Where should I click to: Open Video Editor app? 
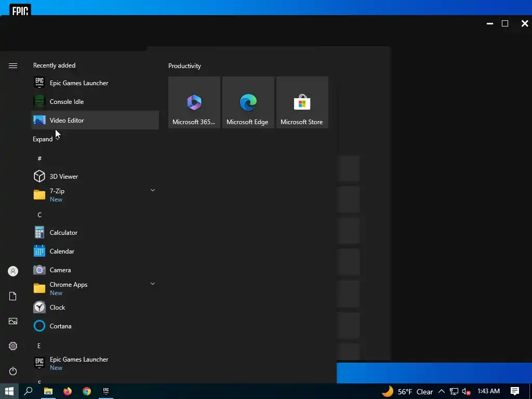[95, 120]
